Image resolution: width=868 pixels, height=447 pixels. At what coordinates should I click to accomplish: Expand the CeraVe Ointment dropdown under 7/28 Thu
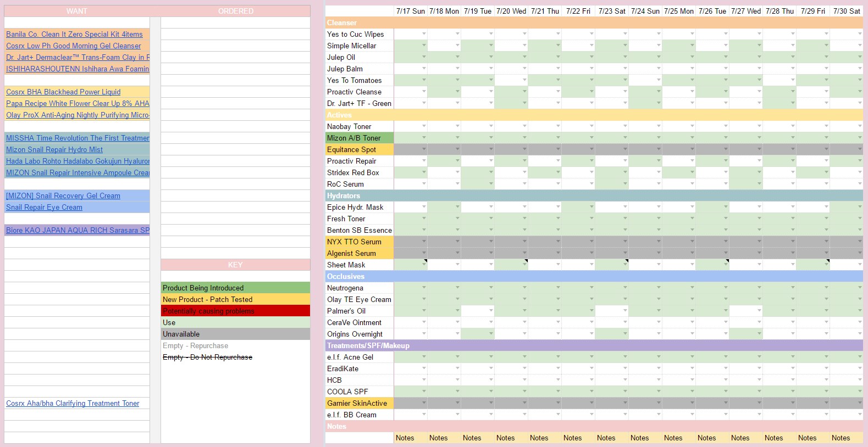click(x=793, y=322)
